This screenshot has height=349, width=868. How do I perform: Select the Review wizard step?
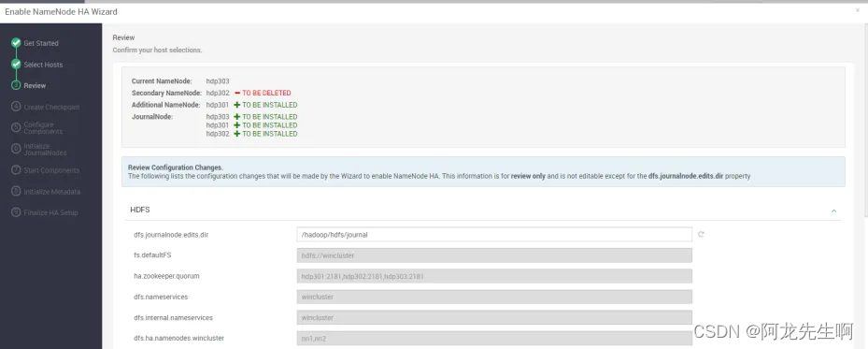coord(35,86)
